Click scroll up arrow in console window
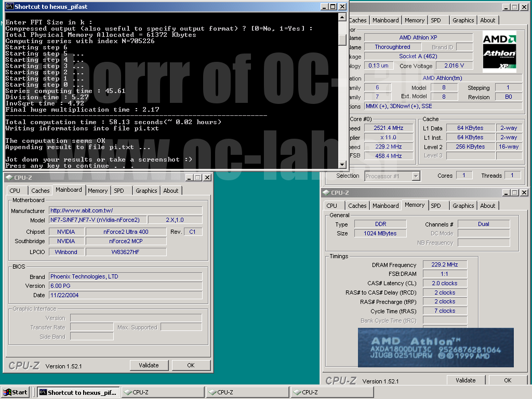This screenshot has width=532, height=399. pos(342,17)
